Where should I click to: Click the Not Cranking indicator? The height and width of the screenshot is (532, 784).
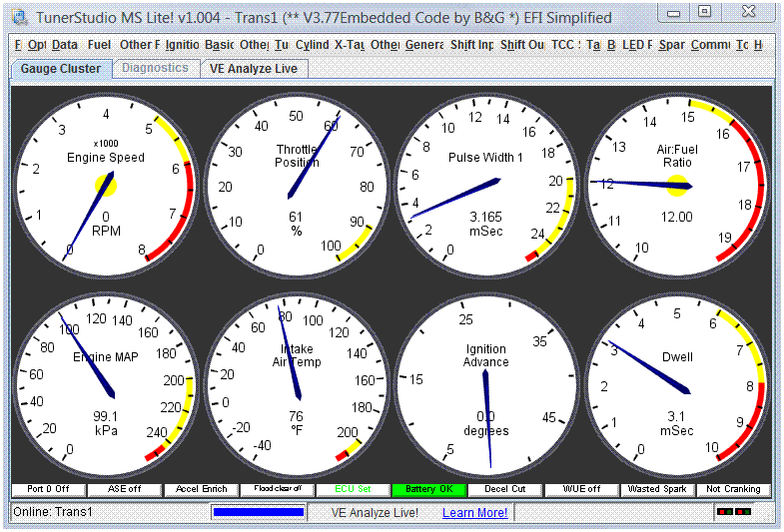733,489
